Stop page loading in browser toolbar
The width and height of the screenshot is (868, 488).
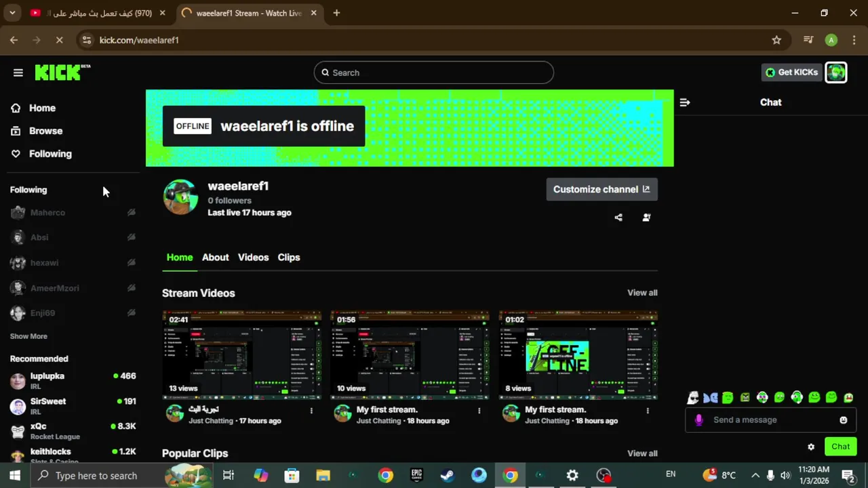(x=59, y=40)
